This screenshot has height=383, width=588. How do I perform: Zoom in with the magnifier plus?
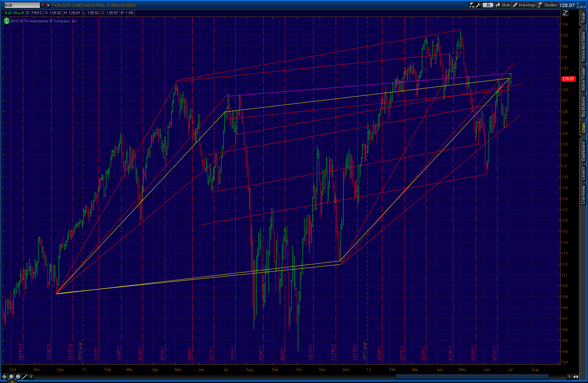[x=11, y=377]
